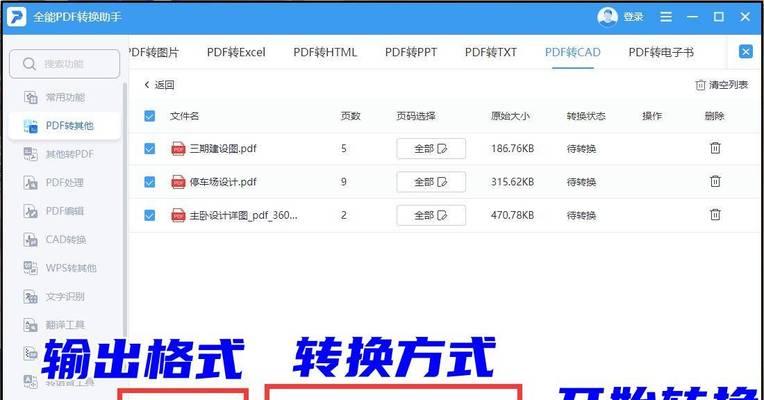The width and height of the screenshot is (764, 400).
Task: Open WPS转其他 sidebar item
Action: 60,268
